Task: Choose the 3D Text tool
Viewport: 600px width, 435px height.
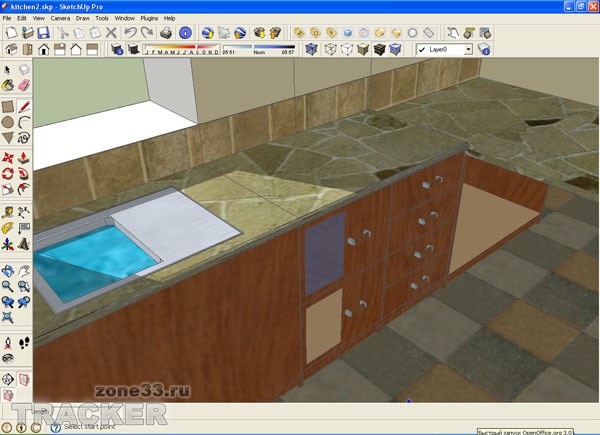Action: pos(24,244)
